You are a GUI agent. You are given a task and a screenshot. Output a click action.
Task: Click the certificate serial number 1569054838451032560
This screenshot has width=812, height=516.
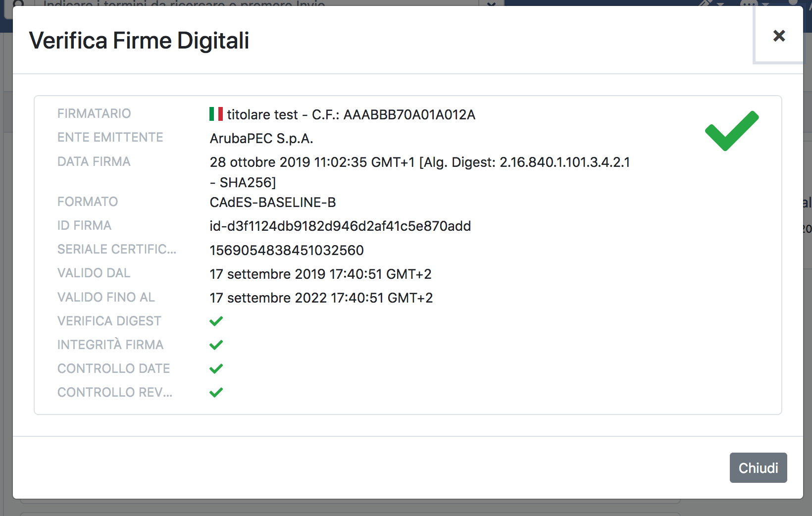(287, 251)
